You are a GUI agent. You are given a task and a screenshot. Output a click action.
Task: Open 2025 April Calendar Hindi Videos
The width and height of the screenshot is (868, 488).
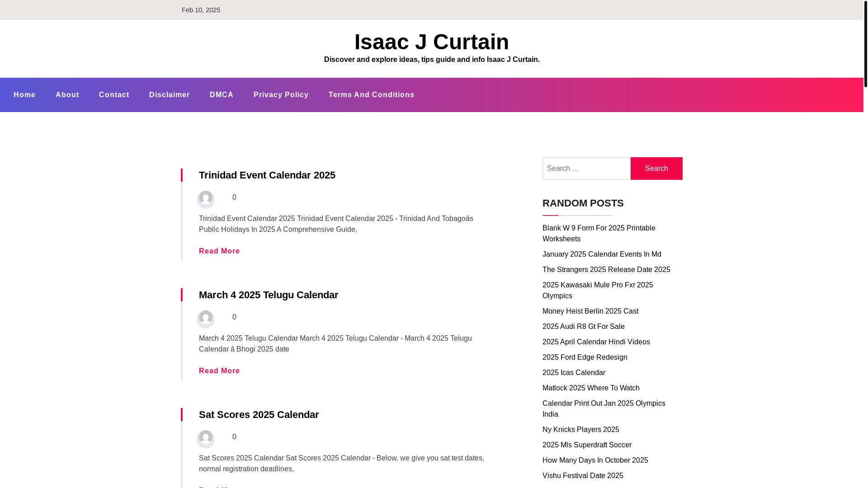[596, 342]
